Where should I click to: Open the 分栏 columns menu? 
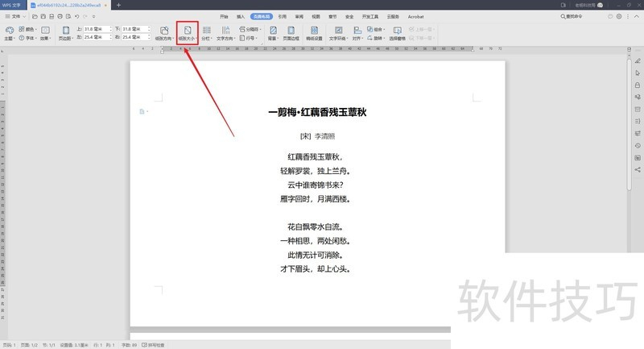207,33
